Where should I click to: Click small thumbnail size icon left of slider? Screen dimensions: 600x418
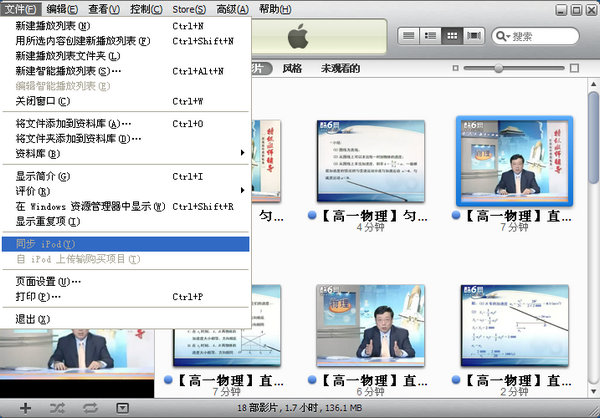coord(455,68)
